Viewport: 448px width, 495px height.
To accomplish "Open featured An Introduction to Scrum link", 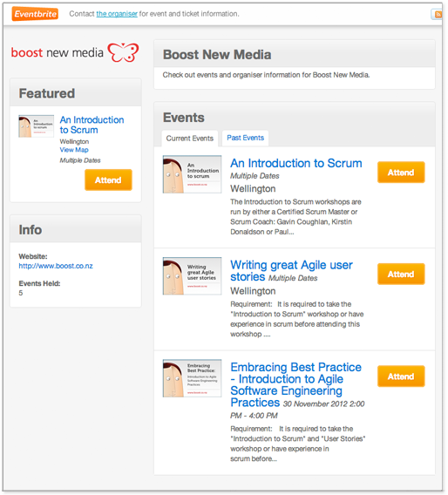I will click(92, 125).
